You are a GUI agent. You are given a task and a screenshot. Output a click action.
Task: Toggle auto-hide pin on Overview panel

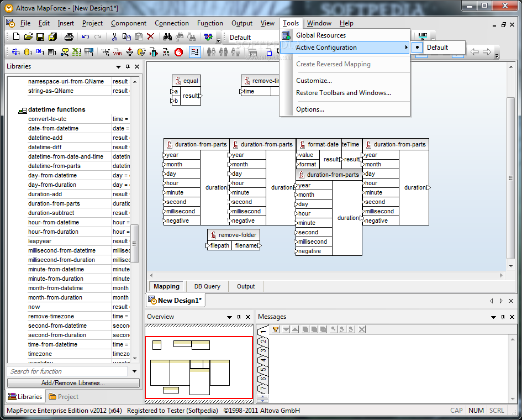click(x=239, y=317)
